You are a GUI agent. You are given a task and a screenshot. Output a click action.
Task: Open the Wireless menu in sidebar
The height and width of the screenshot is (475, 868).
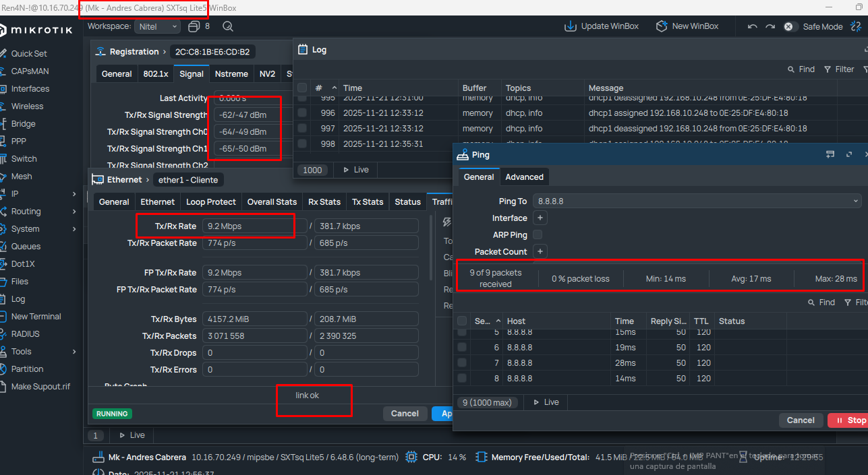pyautogui.click(x=27, y=106)
